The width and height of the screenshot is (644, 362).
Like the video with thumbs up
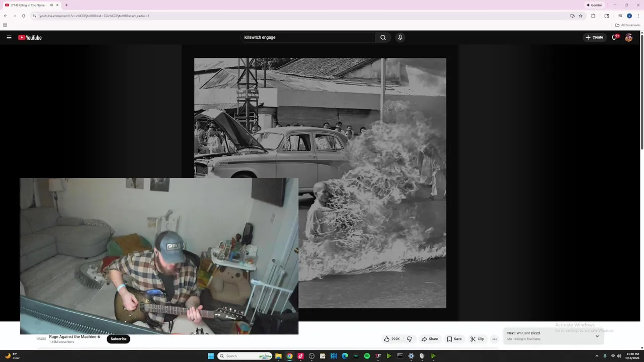coord(392,339)
